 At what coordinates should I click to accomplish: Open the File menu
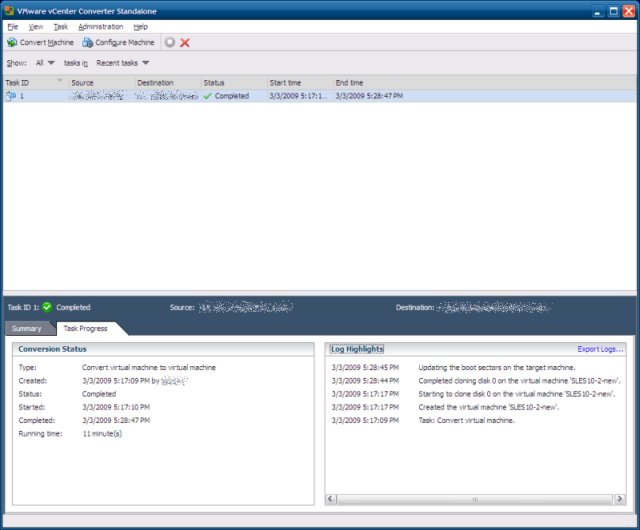coord(13,26)
